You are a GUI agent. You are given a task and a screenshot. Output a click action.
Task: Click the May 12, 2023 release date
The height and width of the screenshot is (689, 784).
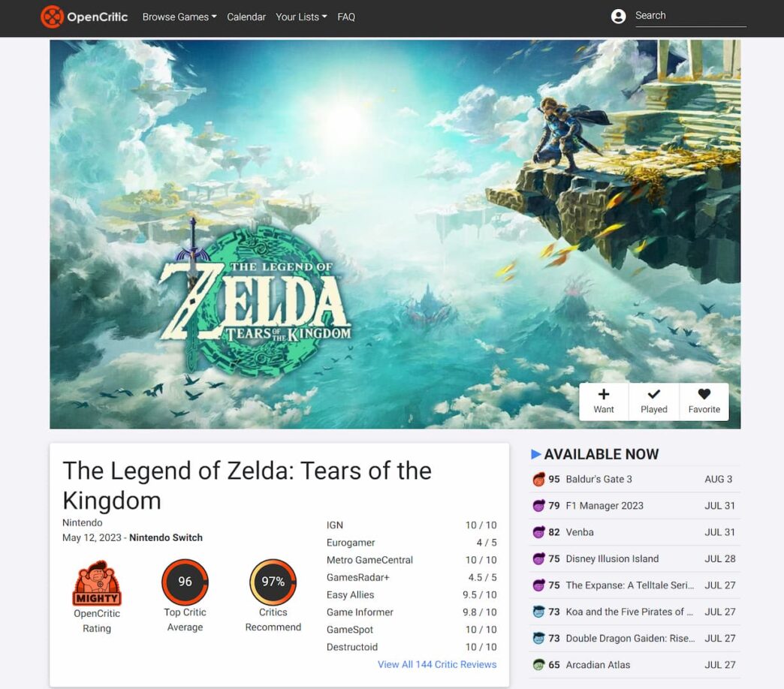click(92, 537)
